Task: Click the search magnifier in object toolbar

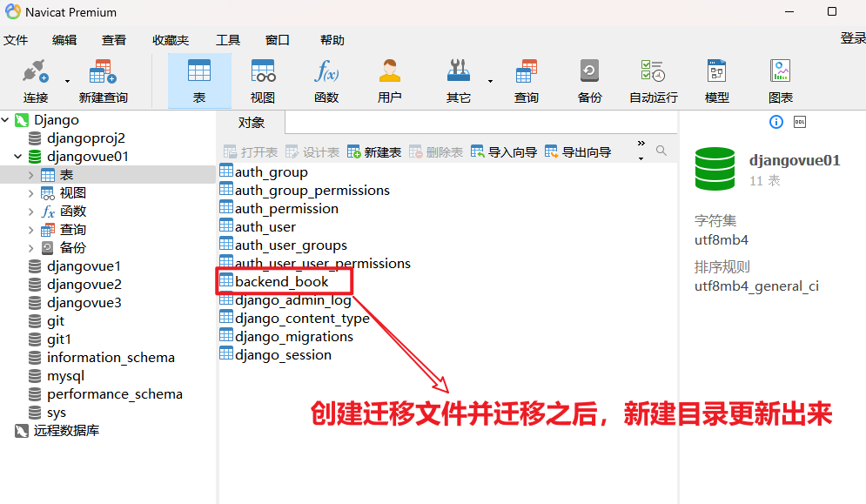Action: tap(661, 151)
